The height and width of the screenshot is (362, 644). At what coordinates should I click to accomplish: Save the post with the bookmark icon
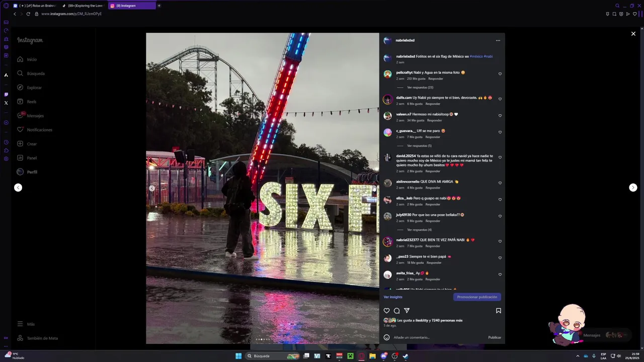point(499,311)
